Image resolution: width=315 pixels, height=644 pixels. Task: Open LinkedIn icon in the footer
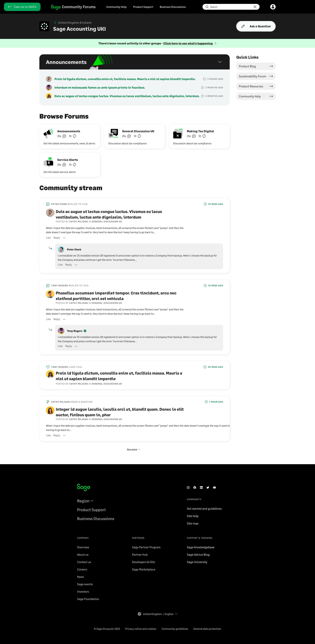click(201, 488)
